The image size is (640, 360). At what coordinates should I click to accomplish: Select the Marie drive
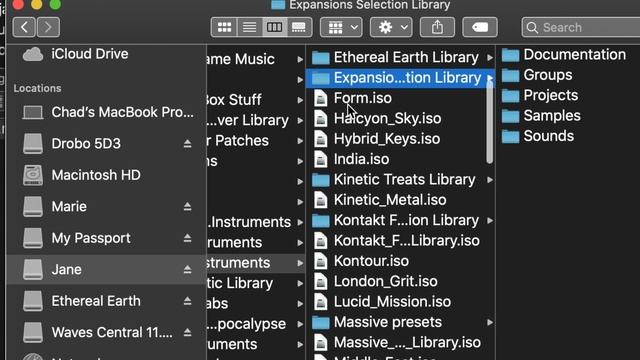[x=55, y=207]
